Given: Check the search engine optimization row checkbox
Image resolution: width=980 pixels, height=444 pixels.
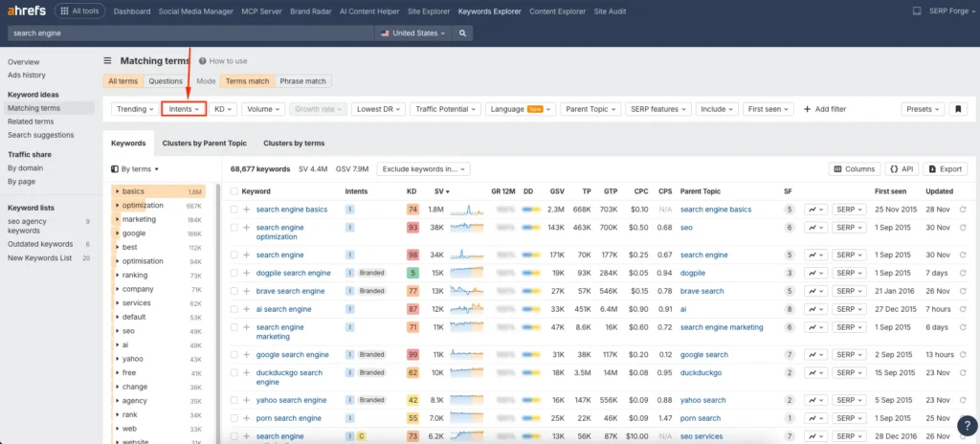Looking at the screenshot, I should tap(234, 229).
